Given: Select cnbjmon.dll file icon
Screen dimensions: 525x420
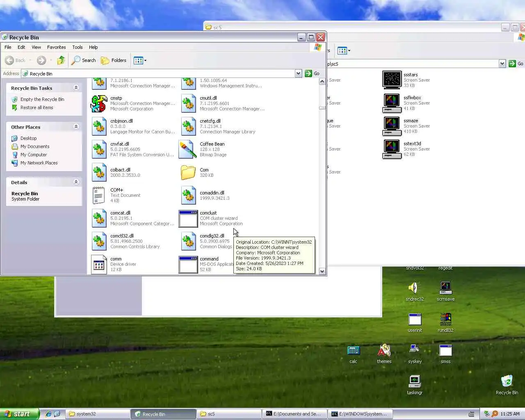Looking at the screenshot, I should (x=99, y=127).
